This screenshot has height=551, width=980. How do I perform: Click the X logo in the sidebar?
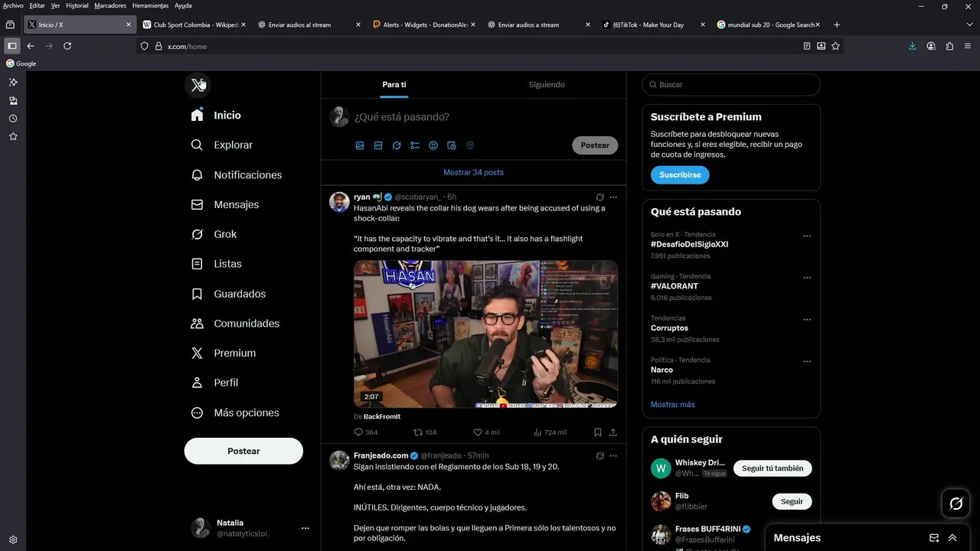point(197,84)
